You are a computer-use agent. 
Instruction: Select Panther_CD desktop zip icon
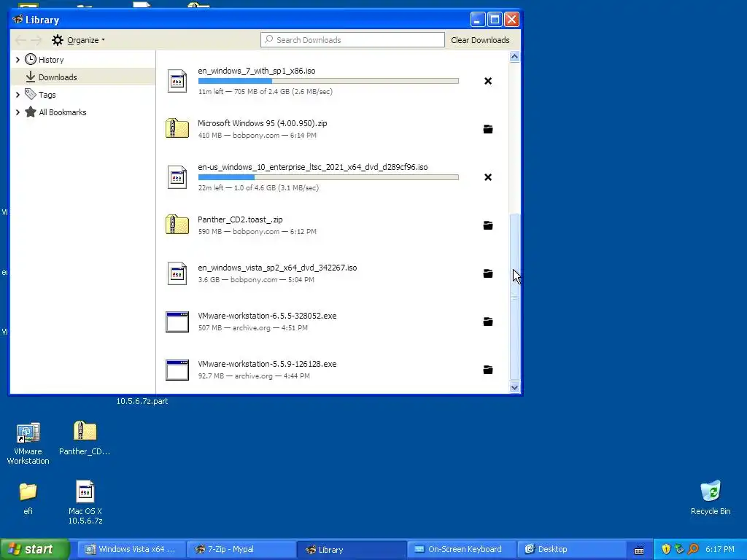click(85, 438)
